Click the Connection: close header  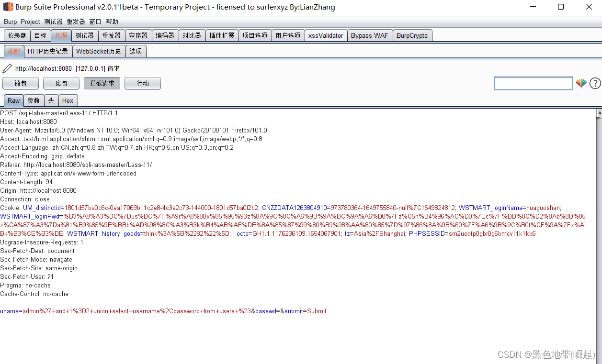(x=25, y=199)
